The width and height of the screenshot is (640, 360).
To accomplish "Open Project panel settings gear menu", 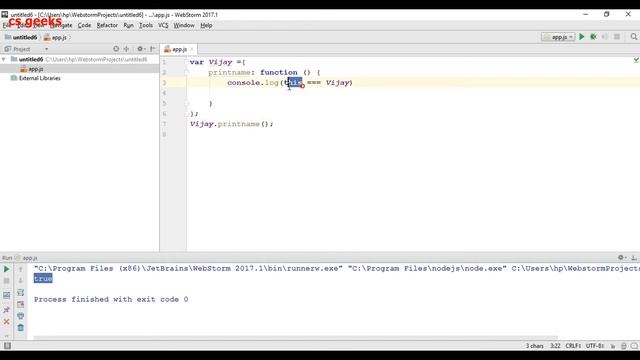I will pyautogui.click(x=141, y=49).
